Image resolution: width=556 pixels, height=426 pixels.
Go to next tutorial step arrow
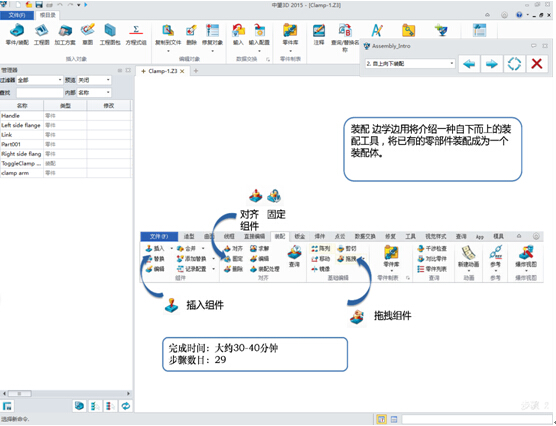(491, 64)
